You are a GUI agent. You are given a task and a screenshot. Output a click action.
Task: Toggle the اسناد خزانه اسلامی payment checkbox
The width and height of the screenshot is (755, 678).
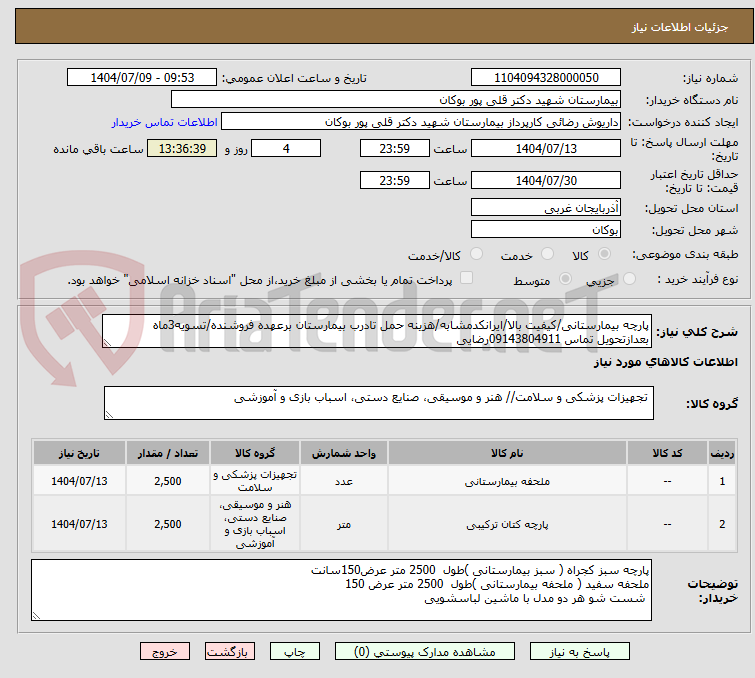click(466, 277)
